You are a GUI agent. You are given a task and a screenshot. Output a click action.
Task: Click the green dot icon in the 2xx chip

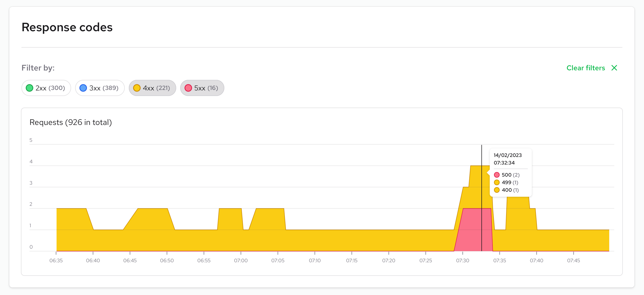click(29, 88)
